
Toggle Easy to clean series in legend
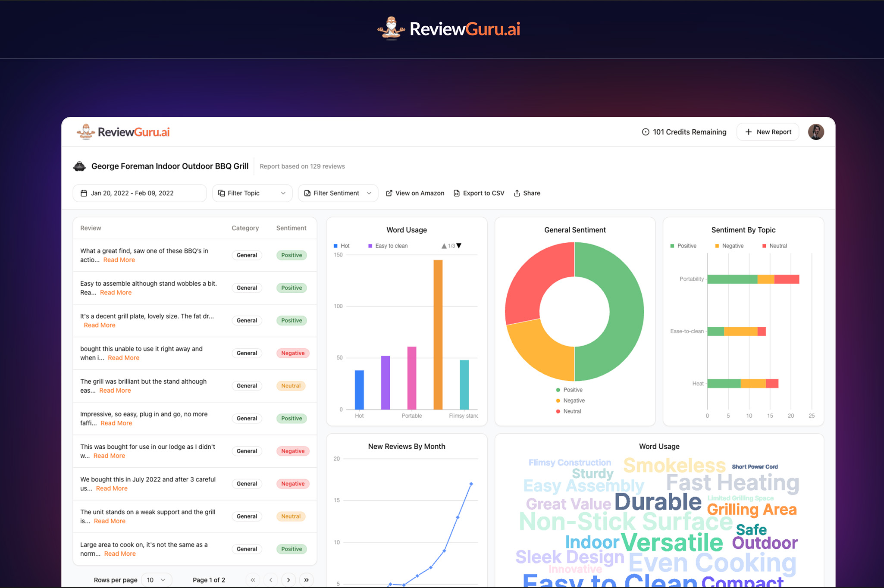tap(388, 246)
